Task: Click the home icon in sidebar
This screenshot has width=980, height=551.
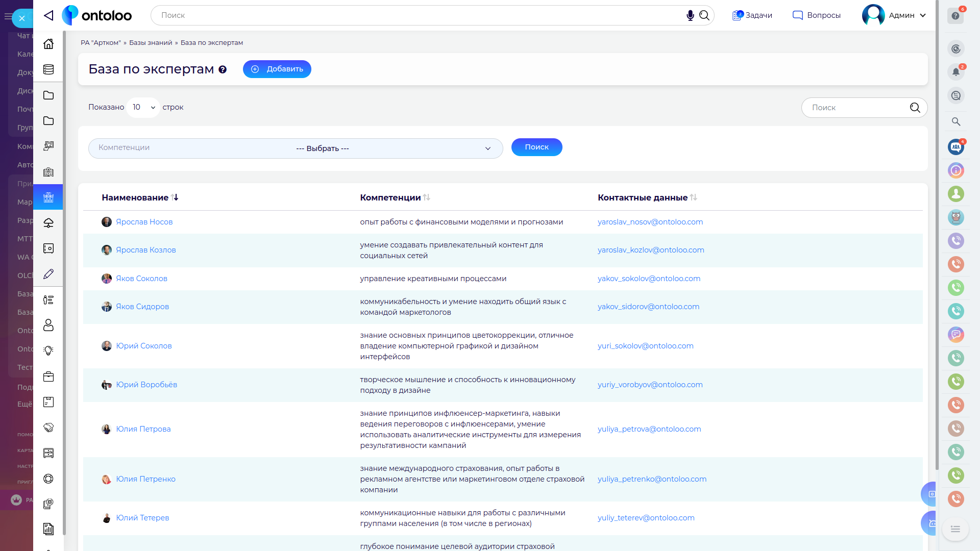Action: [x=48, y=44]
